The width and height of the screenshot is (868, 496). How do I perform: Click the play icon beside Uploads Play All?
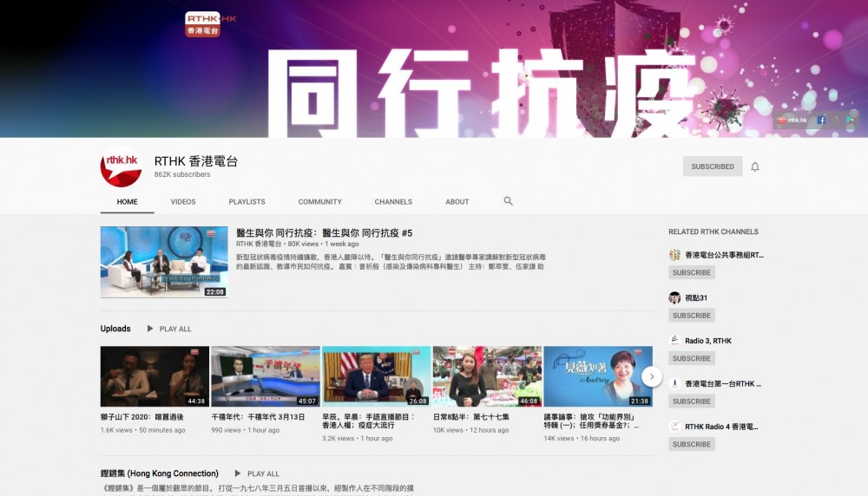[x=149, y=329]
